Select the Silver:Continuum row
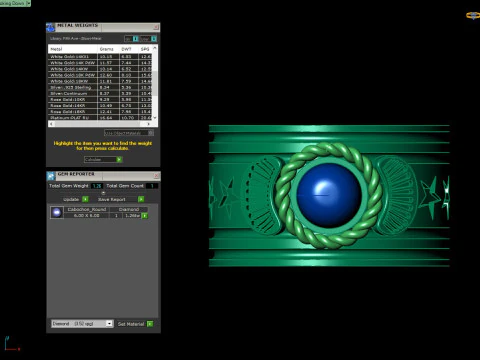The height and width of the screenshot is (360, 480). click(100, 93)
